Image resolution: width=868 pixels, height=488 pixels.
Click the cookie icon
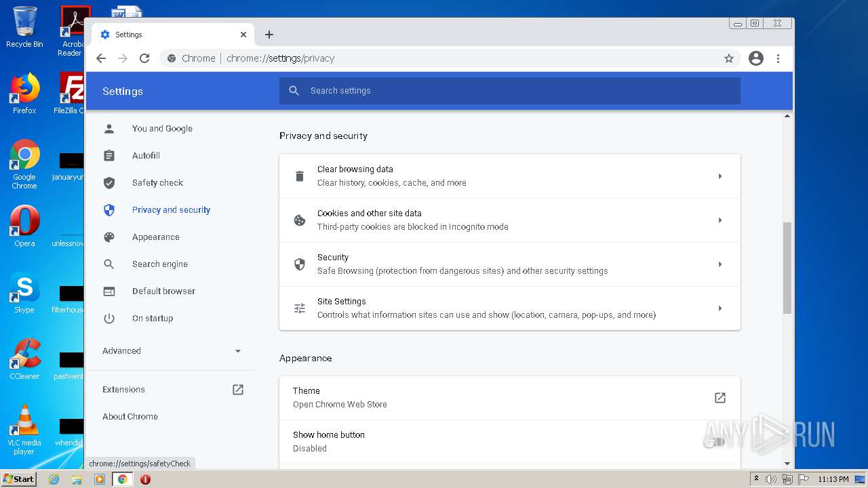(299, 220)
